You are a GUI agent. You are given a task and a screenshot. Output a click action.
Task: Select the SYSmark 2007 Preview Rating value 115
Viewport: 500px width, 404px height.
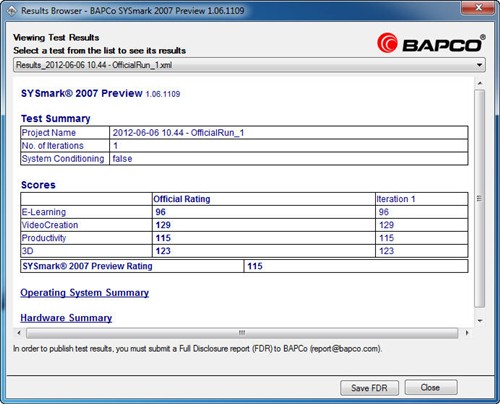[255, 266]
